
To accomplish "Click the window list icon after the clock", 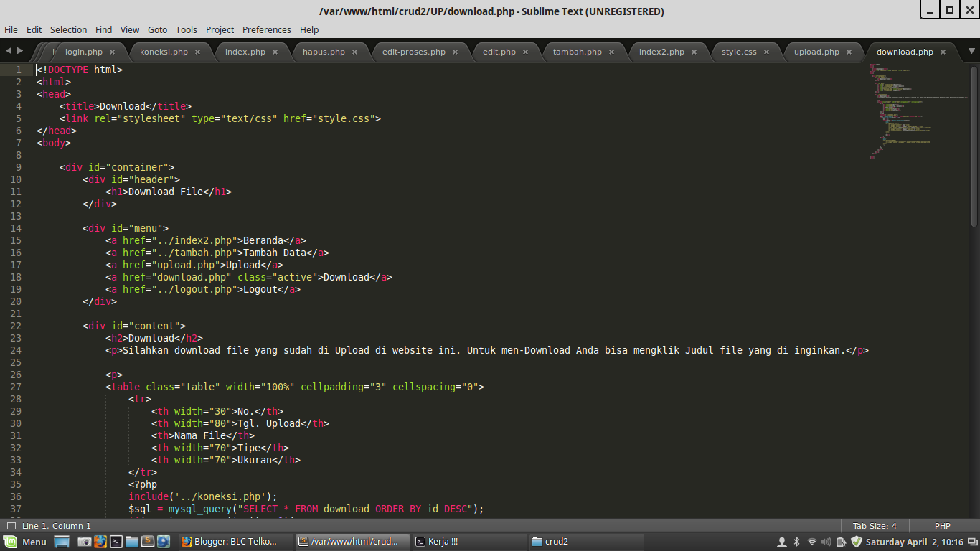I will [972, 542].
